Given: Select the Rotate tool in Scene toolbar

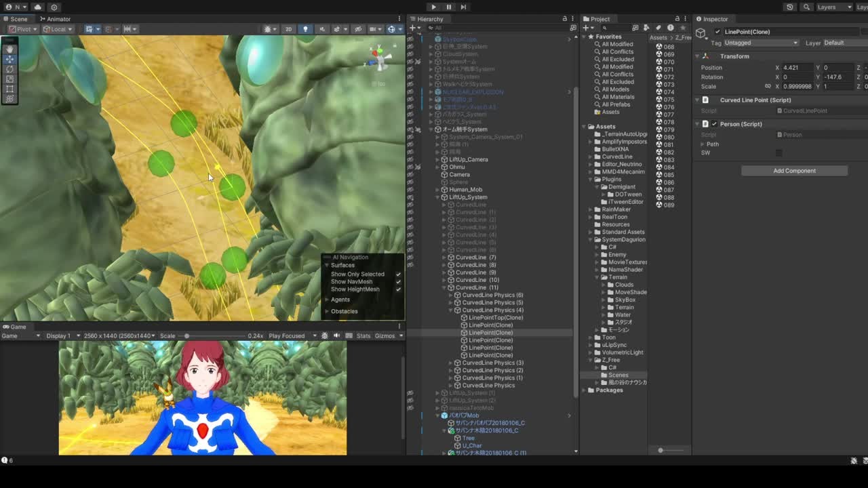Looking at the screenshot, I should tap(9, 69).
